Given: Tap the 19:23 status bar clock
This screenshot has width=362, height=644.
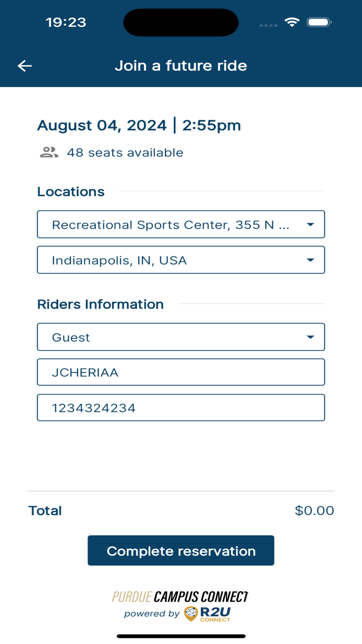Looking at the screenshot, I should click(66, 22).
